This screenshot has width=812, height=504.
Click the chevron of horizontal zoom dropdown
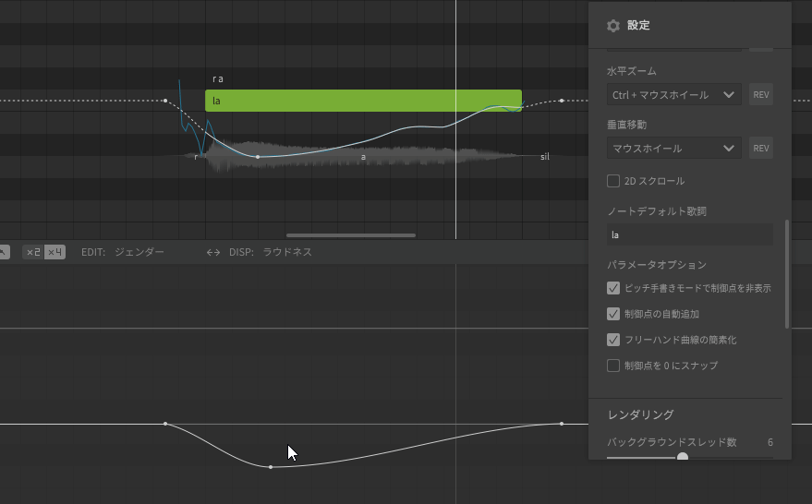click(x=729, y=95)
